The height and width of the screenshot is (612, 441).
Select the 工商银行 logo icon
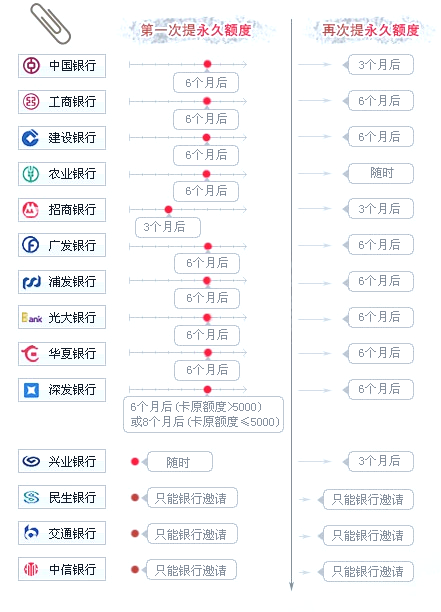click(31, 102)
